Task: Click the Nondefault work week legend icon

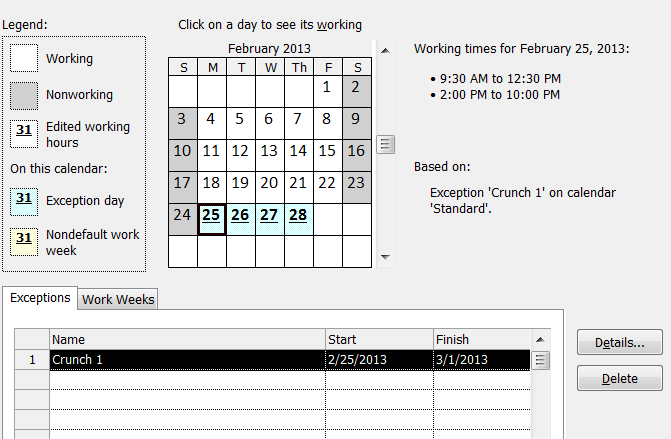Action: click(24, 241)
